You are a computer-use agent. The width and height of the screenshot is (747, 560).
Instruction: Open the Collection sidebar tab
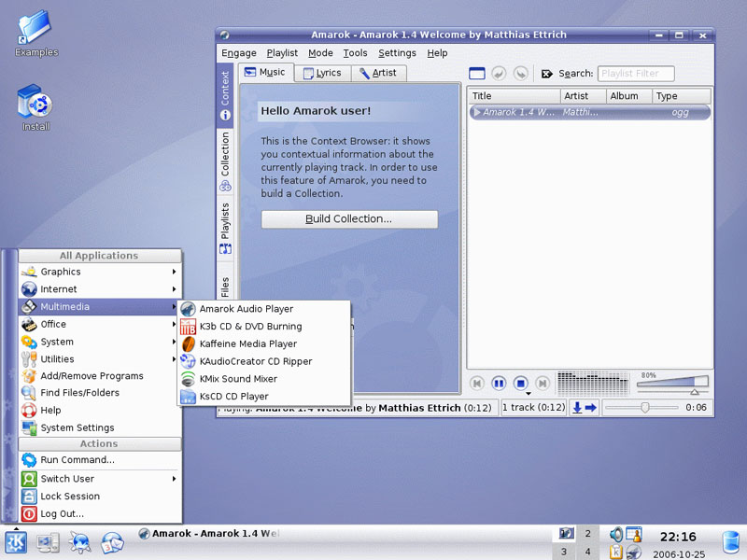pos(225,161)
